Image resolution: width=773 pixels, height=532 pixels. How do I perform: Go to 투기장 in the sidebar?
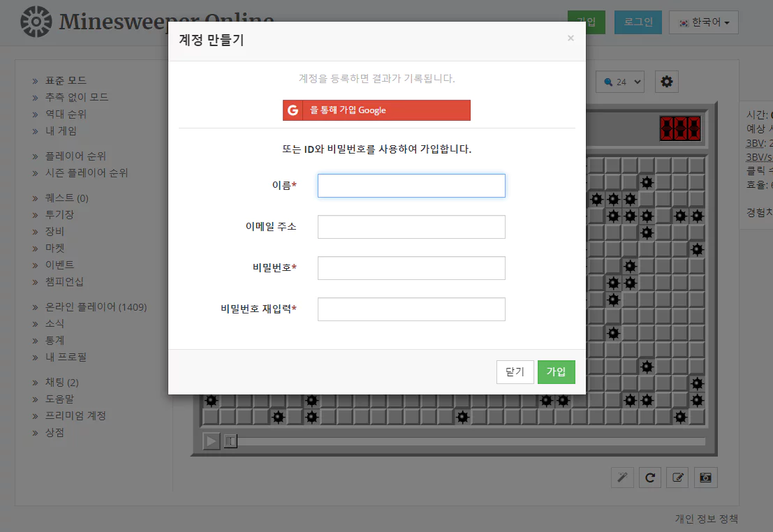pyautogui.click(x=59, y=214)
